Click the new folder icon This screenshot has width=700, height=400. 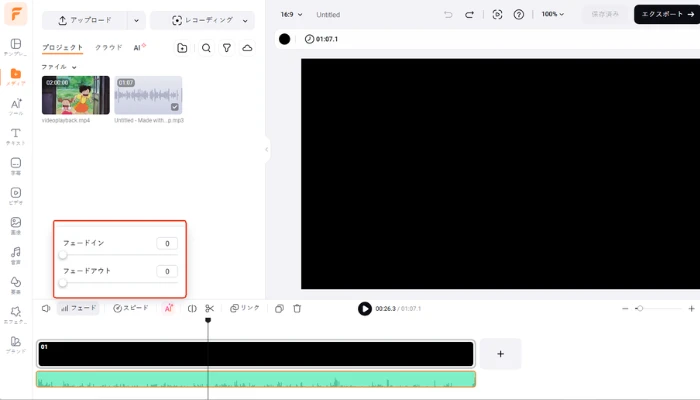click(x=182, y=48)
